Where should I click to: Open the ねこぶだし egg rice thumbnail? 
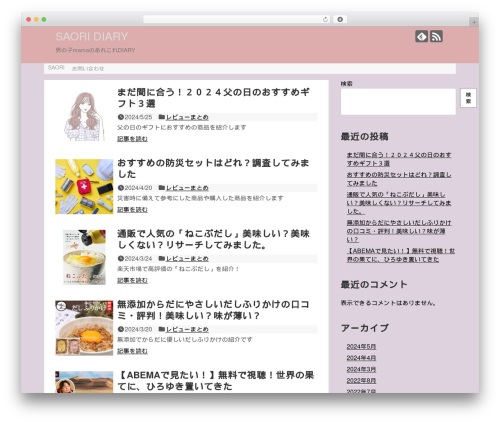click(x=84, y=257)
